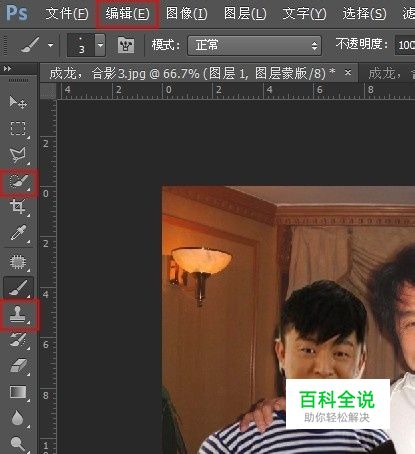Click the Photoshop Ps logo

click(x=17, y=13)
